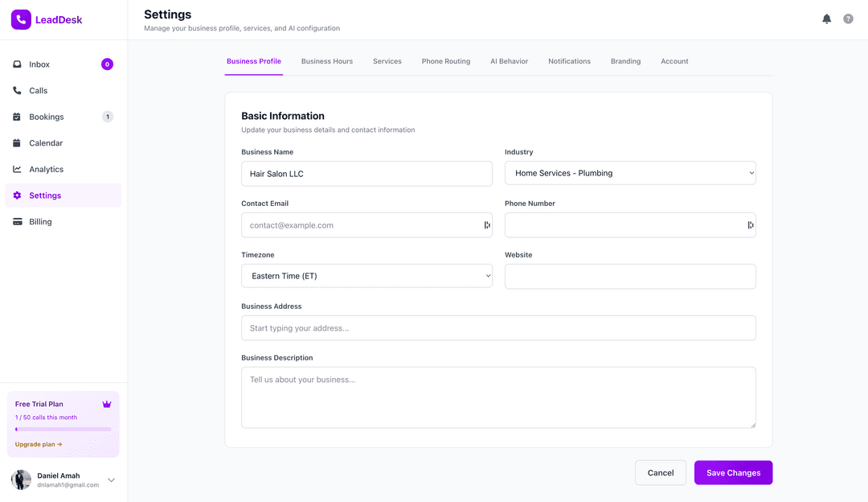Viewport: 868px width, 502px height.
Task: Navigate to Analytics in sidebar
Action: [x=46, y=169]
